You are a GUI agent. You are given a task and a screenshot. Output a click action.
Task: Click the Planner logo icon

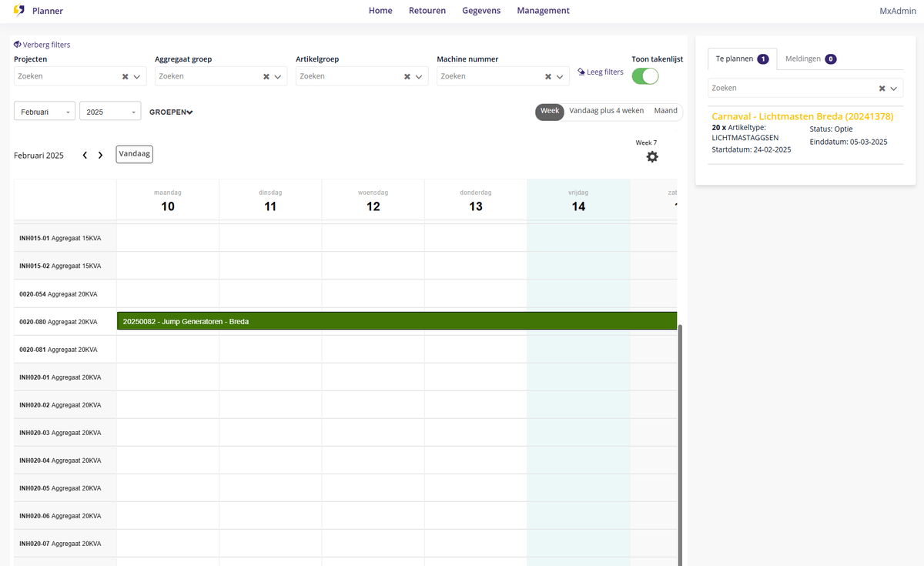click(x=19, y=11)
